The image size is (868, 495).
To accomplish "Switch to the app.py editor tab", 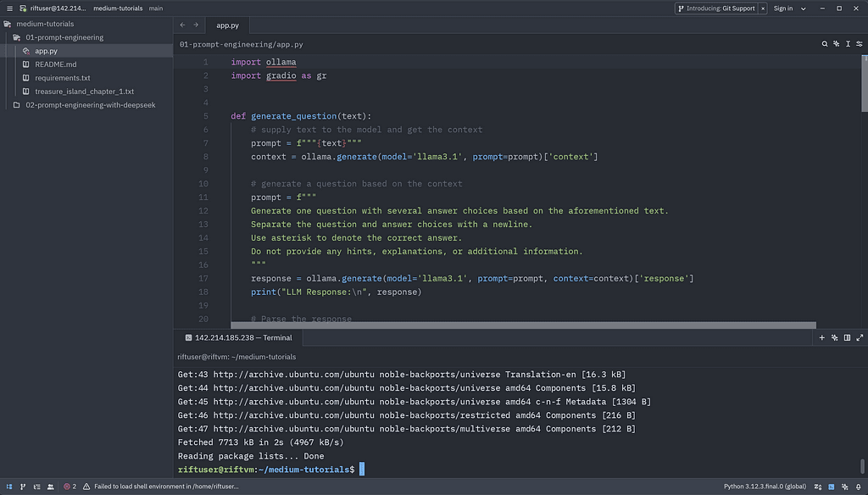I will tap(227, 25).
